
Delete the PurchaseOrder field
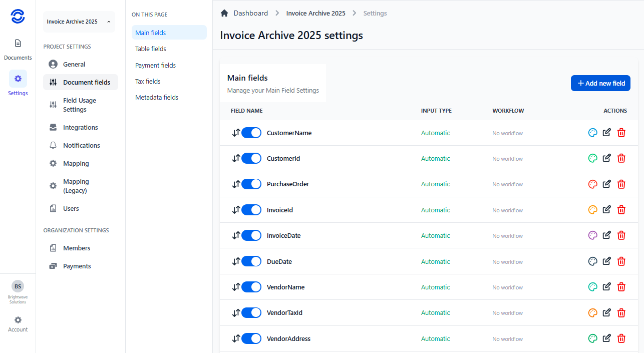(621, 184)
